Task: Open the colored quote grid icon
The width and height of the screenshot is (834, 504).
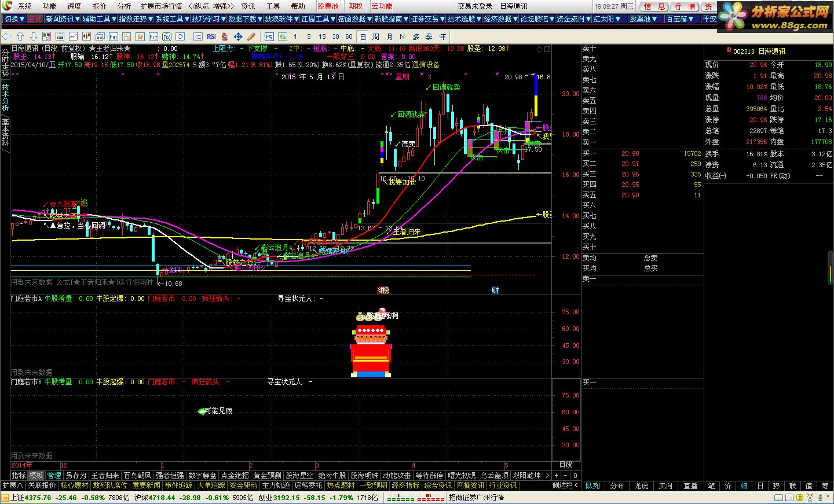Action: [x=60, y=36]
